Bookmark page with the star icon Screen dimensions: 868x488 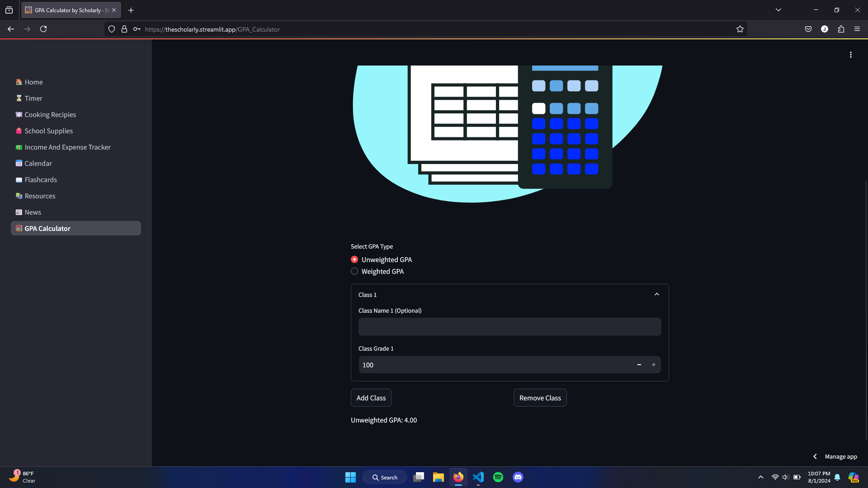[740, 29]
